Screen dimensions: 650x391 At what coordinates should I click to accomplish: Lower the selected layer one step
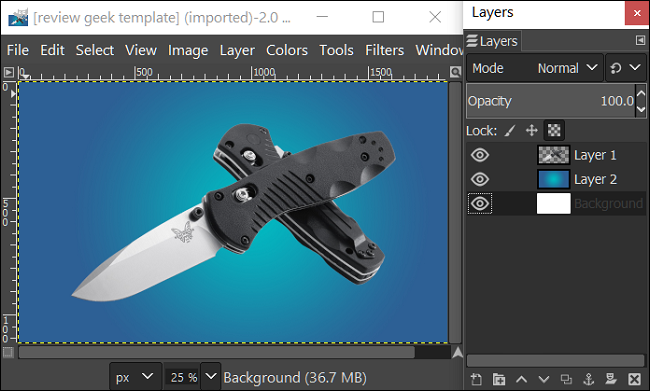click(544, 379)
